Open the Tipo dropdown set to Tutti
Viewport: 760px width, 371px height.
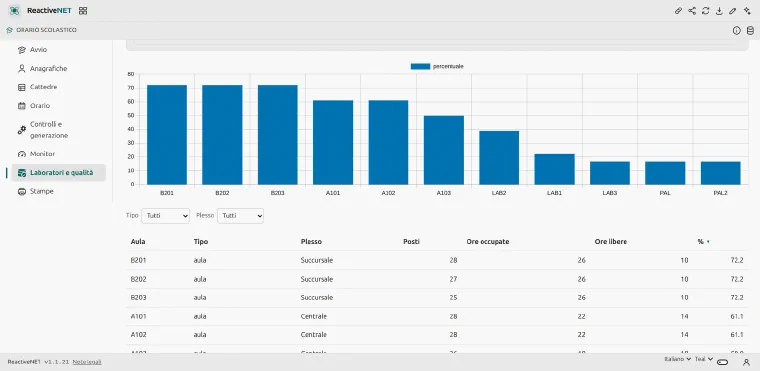tap(165, 216)
